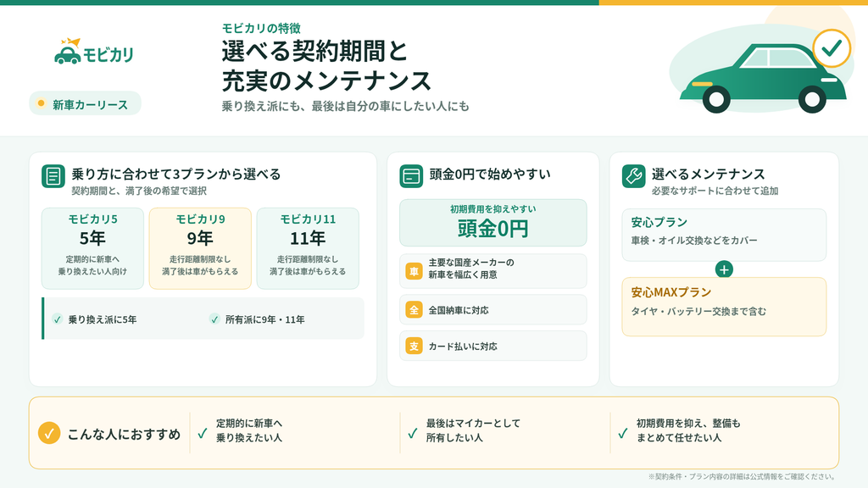Click the text 初期費用を抑えやすい
Image resolution: width=868 pixels, height=488 pixels.
[493, 209]
